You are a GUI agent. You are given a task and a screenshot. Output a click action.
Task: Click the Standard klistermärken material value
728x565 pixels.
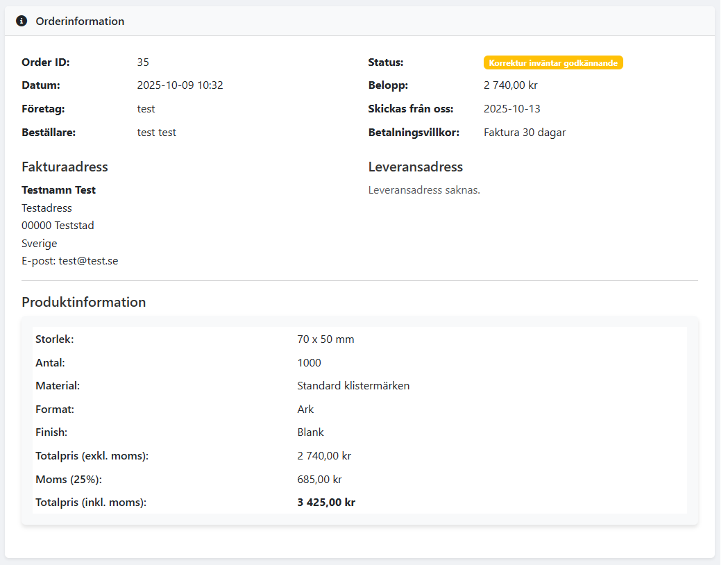353,385
